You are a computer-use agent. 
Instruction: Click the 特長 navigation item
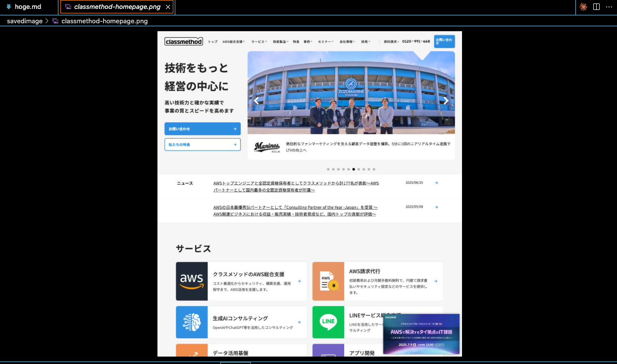click(x=296, y=42)
